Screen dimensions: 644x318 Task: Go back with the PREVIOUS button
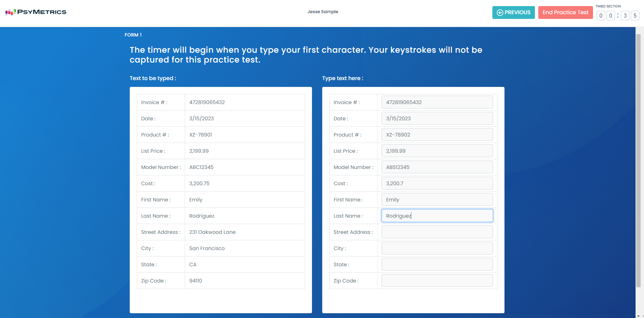coord(513,13)
